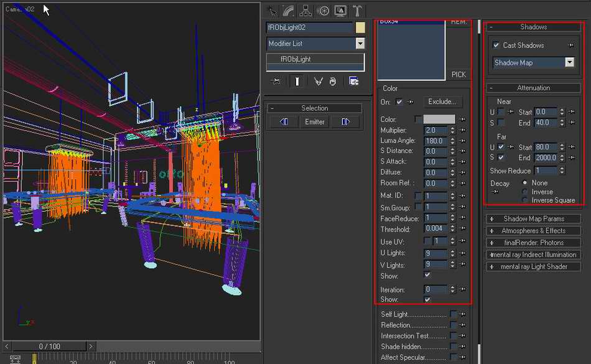Click the Exclude... button
The height and width of the screenshot is (364, 591).
(442, 101)
